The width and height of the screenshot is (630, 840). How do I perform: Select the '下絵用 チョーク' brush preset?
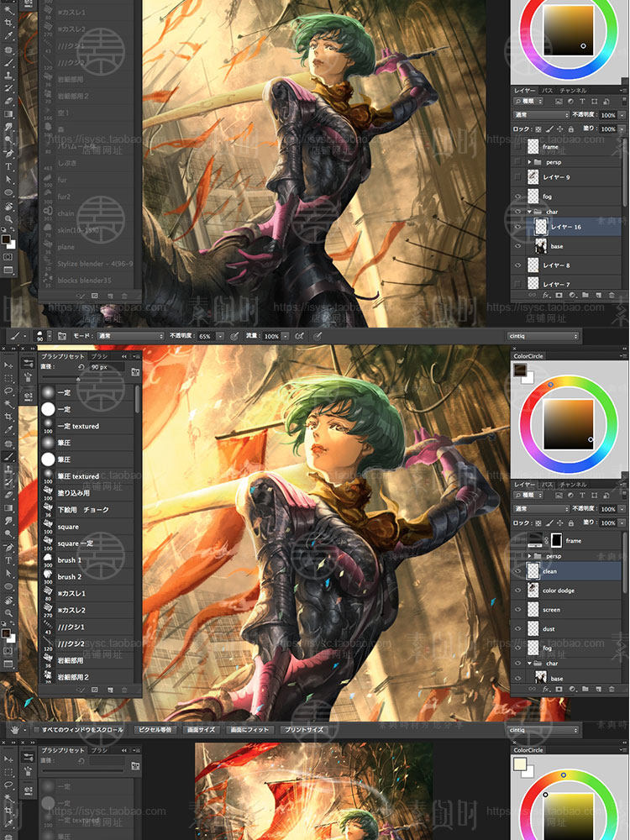[87, 510]
